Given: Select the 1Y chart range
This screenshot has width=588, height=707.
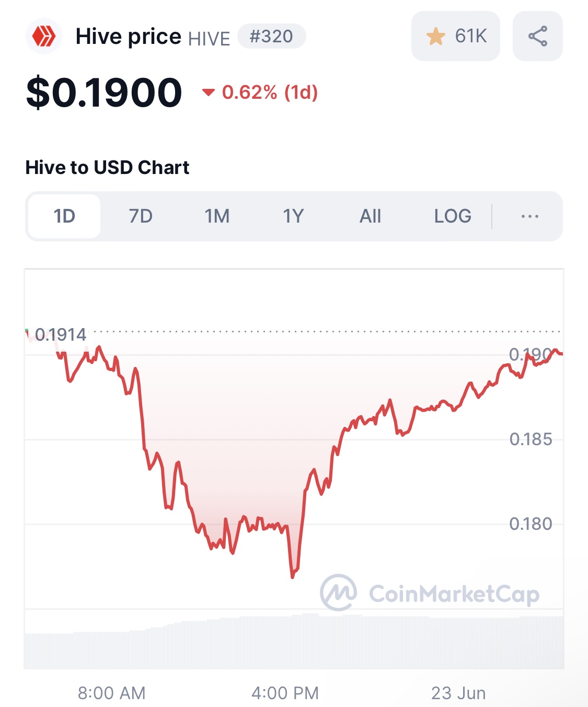Looking at the screenshot, I should point(293,216).
